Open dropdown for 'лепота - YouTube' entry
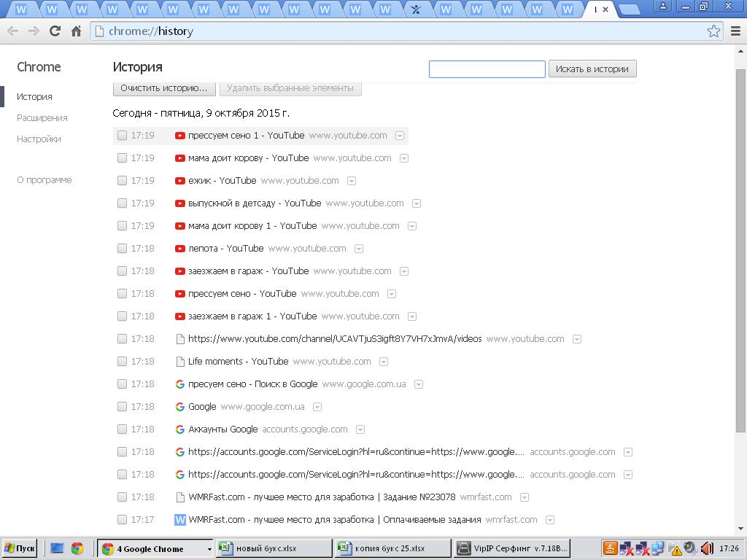 pyautogui.click(x=359, y=249)
